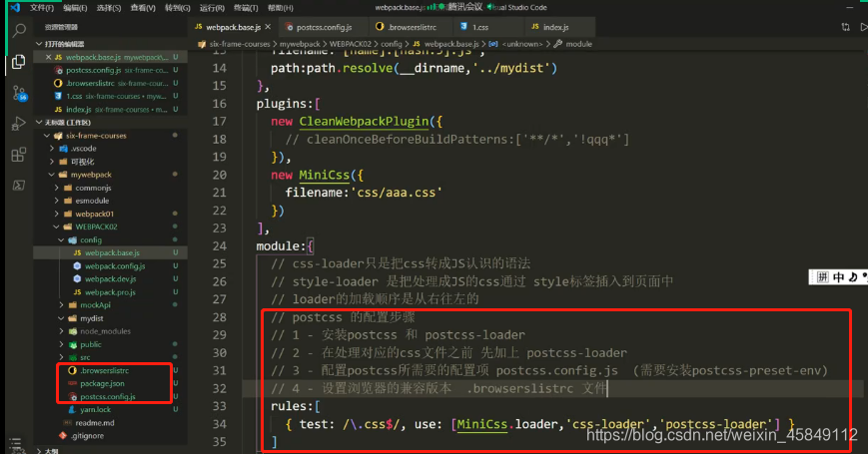Collapse the config folder
The image size is (868, 454).
tap(62, 240)
